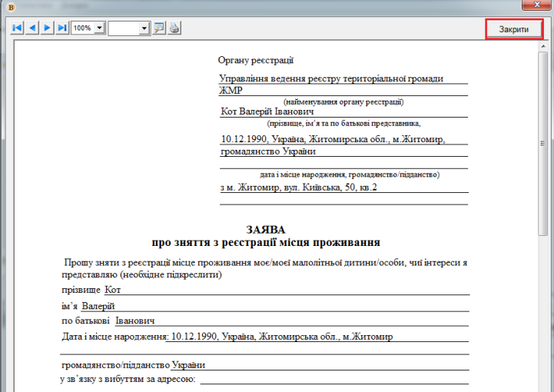Go to the first page of the report

pyautogui.click(x=17, y=28)
